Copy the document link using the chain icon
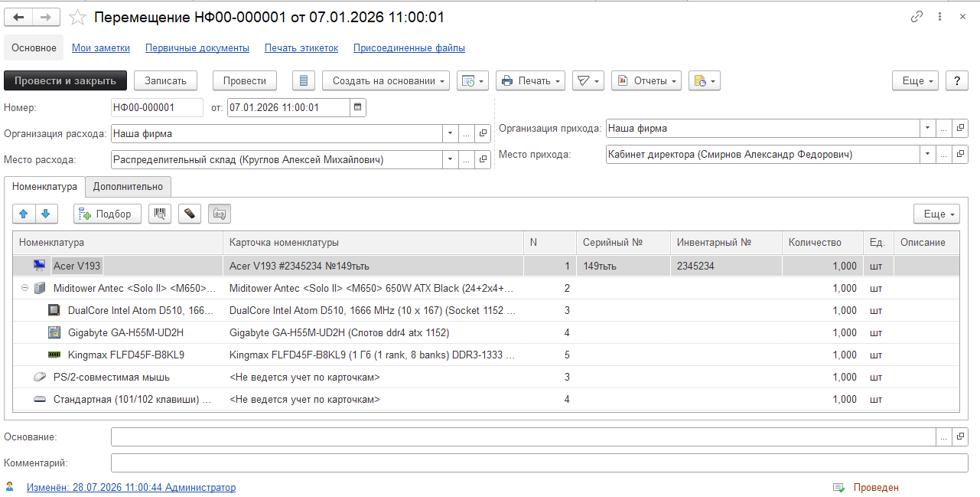980x497 pixels. click(917, 17)
